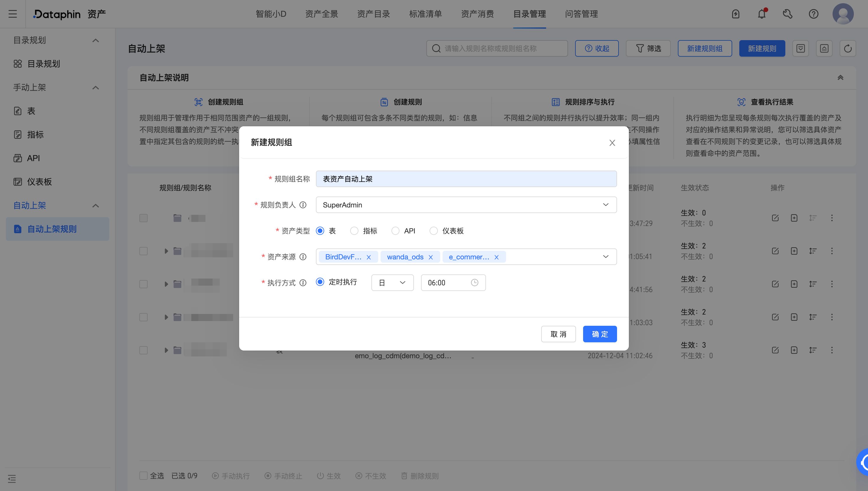The width and height of the screenshot is (868, 491).
Task: Click info icon next to 资产来源
Action: pyautogui.click(x=303, y=257)
